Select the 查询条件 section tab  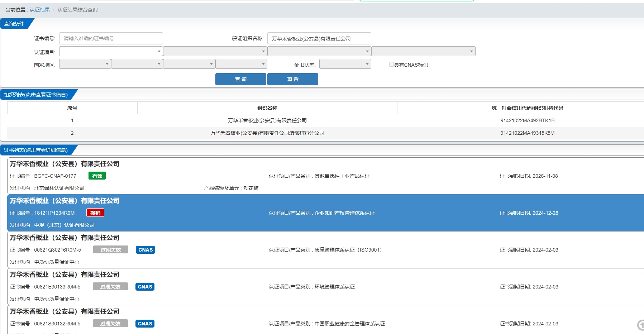click(14, 24)
